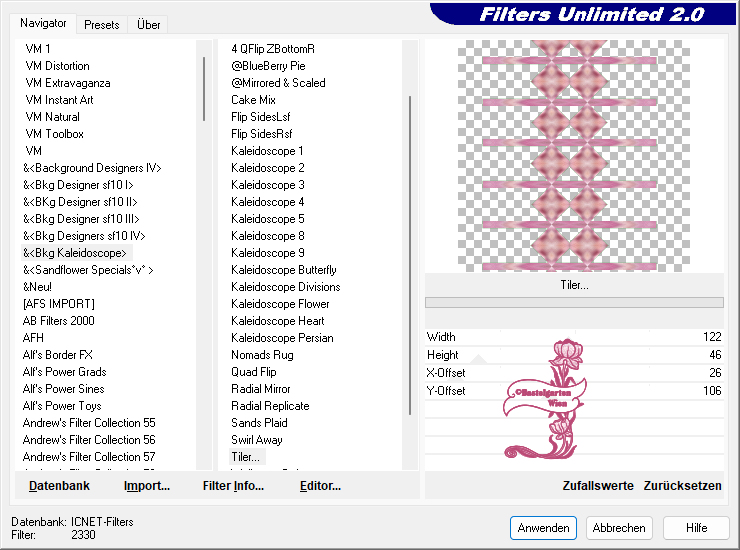This screenshot has height=550, width=740.
Task: Open Hilfe for the filter dialog
Action: click(x=696, y=527)
